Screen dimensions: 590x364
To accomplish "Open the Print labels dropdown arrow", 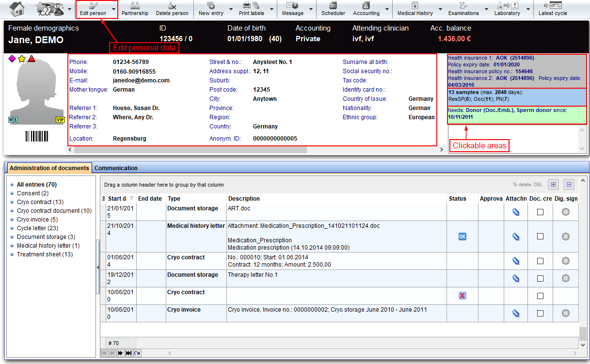I will pyautogui.click(x=271, y=9).
